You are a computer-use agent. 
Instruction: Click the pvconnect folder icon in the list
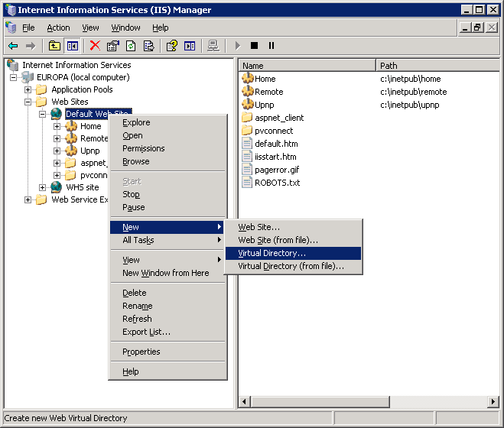coord(247,130)
